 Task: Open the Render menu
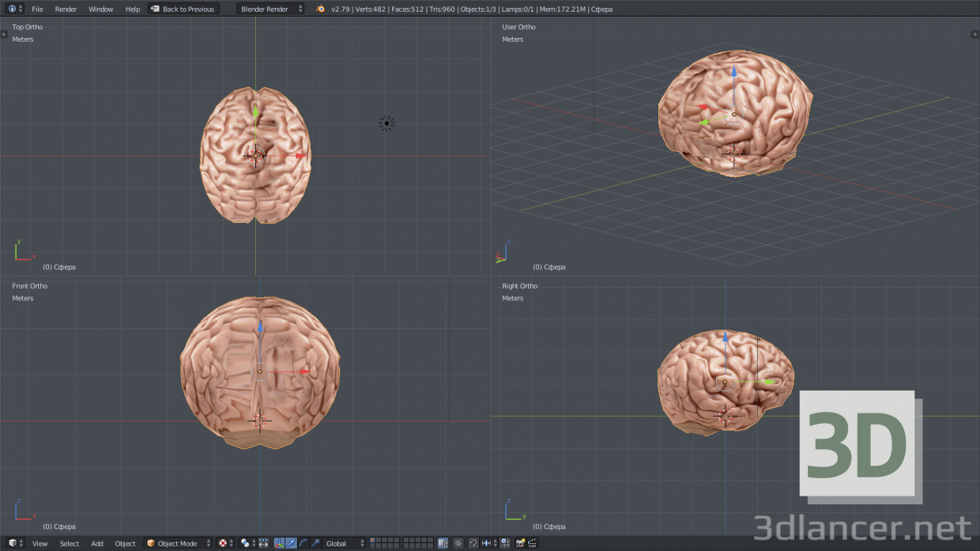[x=66, y=9]
